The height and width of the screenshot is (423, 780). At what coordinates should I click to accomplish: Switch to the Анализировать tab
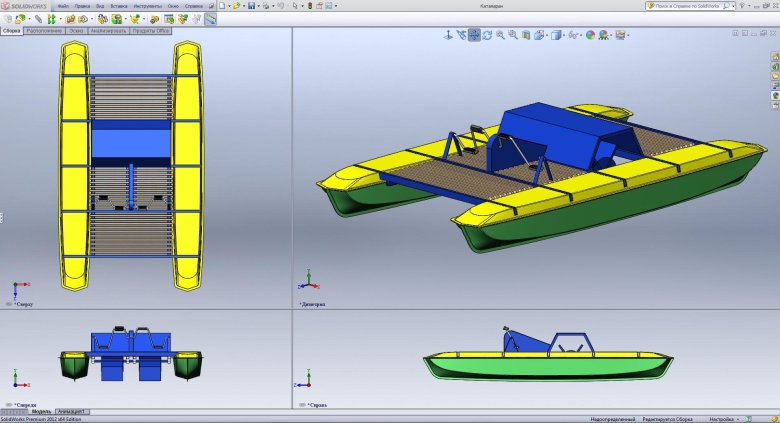coord(108,31)
